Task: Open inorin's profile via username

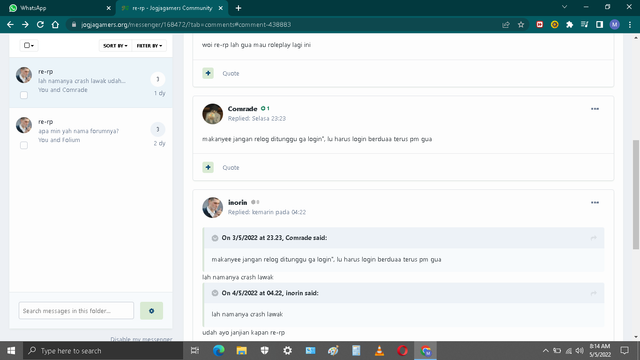Action: tap(238, 202)
